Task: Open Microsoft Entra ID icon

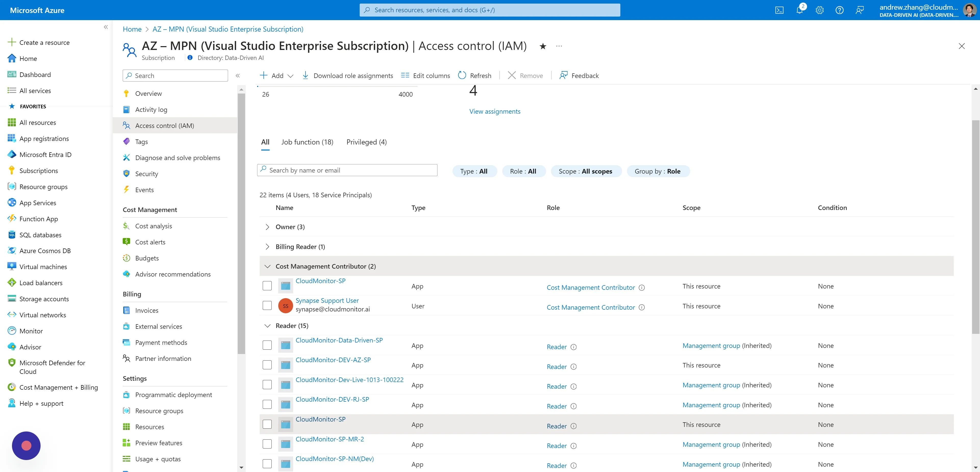Action: point(12,154)
